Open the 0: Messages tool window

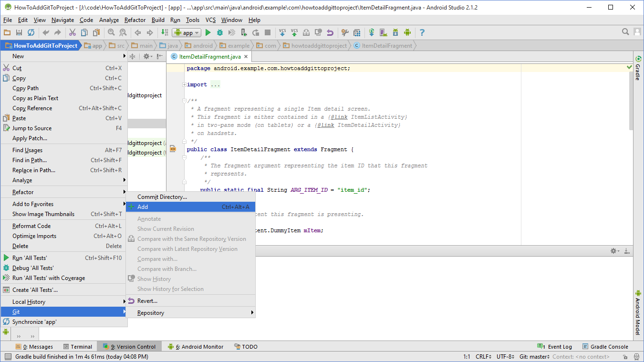34,347
